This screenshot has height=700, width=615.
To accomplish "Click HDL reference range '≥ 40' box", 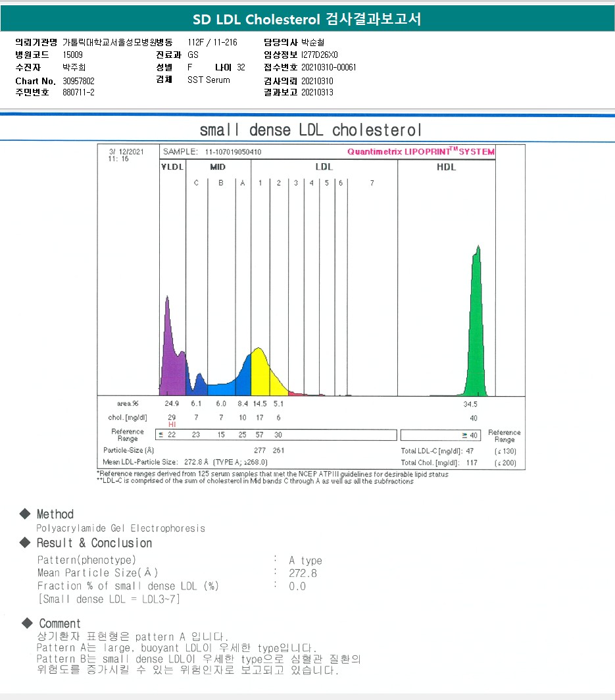I will pos(441,436).
